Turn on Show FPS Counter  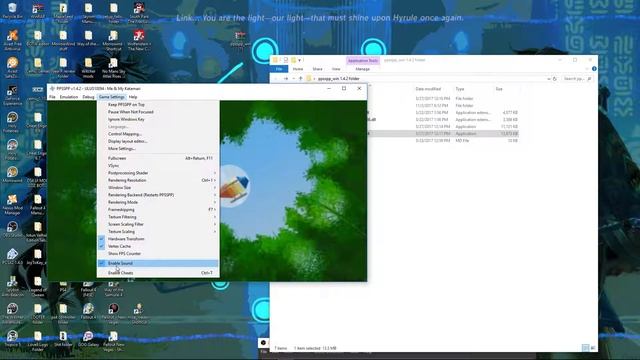158,253
